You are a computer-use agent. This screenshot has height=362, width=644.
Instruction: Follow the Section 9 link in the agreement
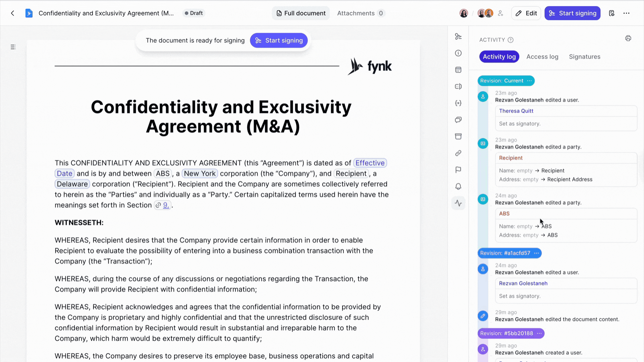click(x=165, y=205)
